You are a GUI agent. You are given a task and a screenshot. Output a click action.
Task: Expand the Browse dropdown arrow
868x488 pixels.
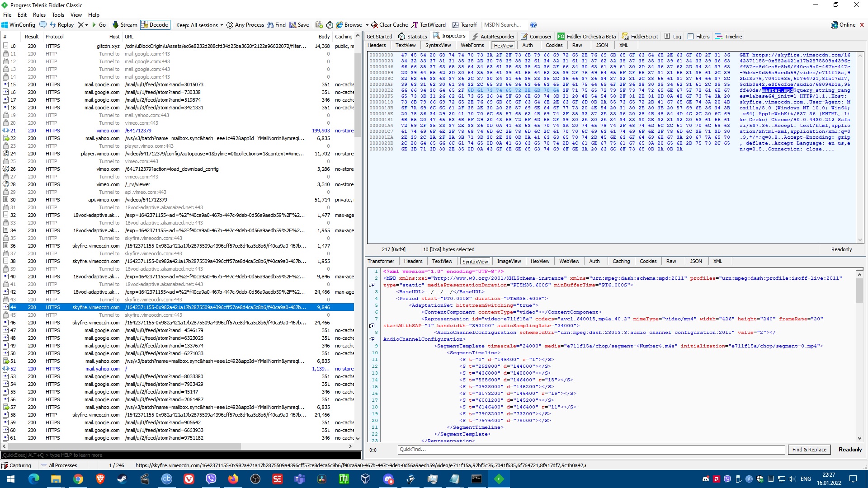(x=367, y=25)
